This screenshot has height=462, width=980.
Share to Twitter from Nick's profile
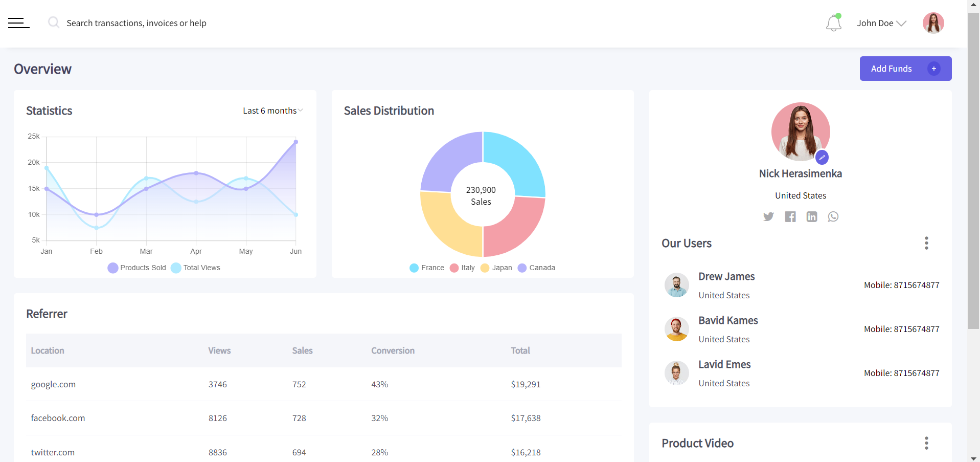[768, 216]
